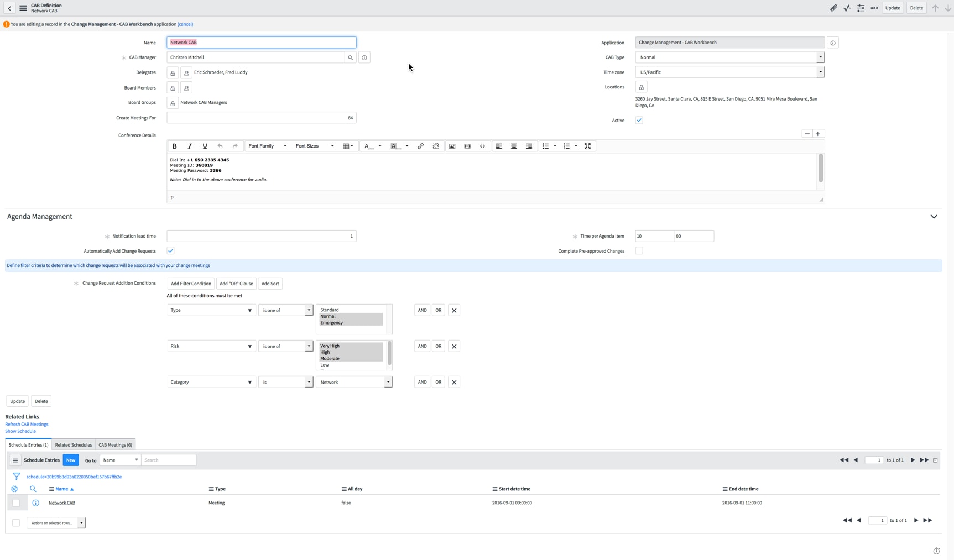The width and height of the screenshot is (954, 560).
Task: Click the Add Filter Condition button
Action: (x=191, y=284)
